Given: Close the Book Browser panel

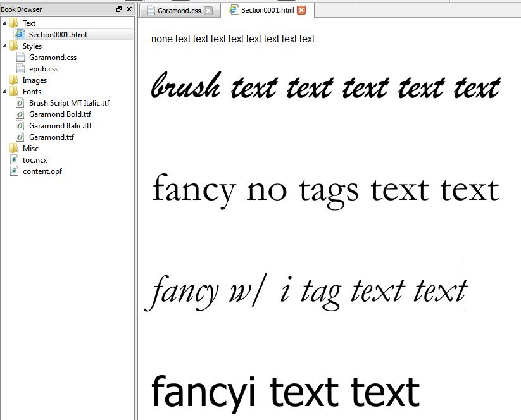Looking at the screenshot, I should coord(129,9).
